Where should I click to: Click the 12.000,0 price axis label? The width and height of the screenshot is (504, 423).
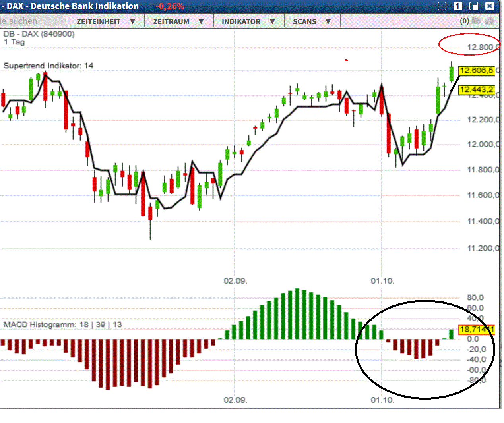click(x=483, y=145)
